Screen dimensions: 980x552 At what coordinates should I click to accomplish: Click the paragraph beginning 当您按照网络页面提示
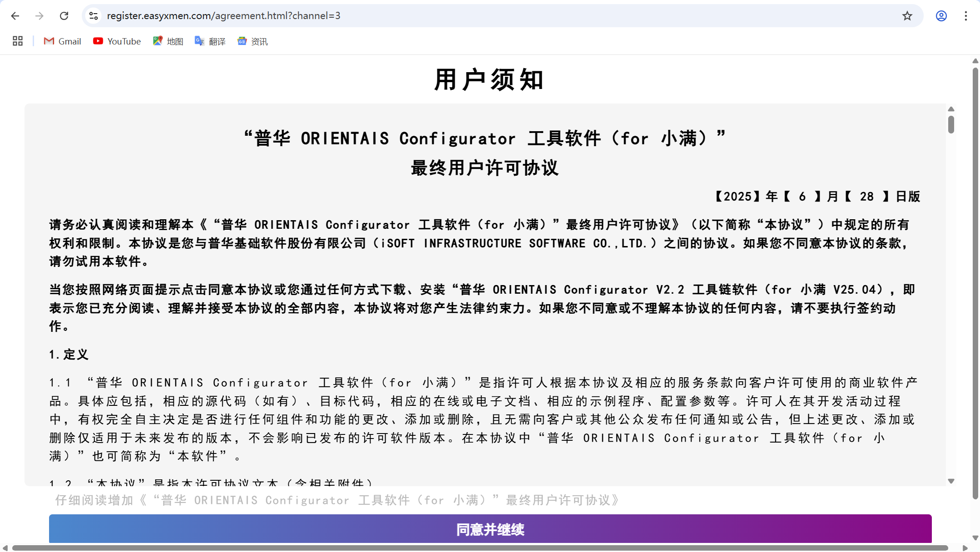[482, 308]
